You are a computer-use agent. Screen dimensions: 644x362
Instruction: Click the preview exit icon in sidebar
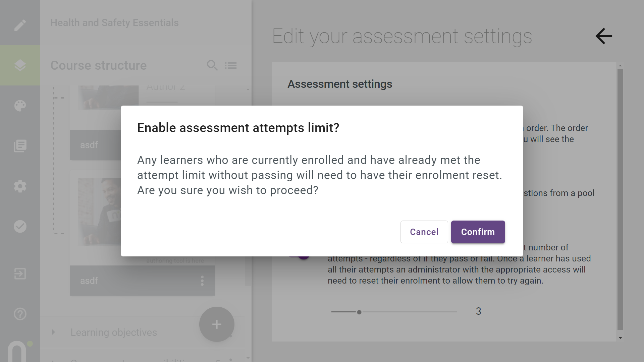click(x=20, y=274)
